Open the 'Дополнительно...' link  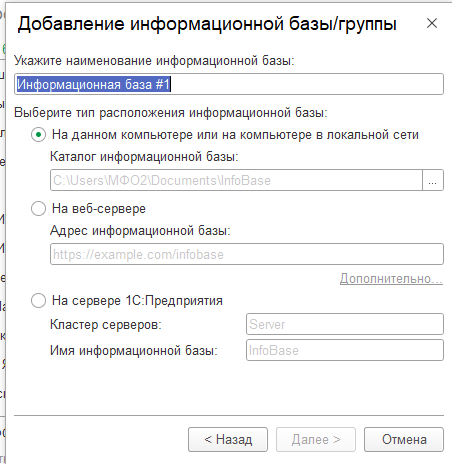(x=391, y=278)
